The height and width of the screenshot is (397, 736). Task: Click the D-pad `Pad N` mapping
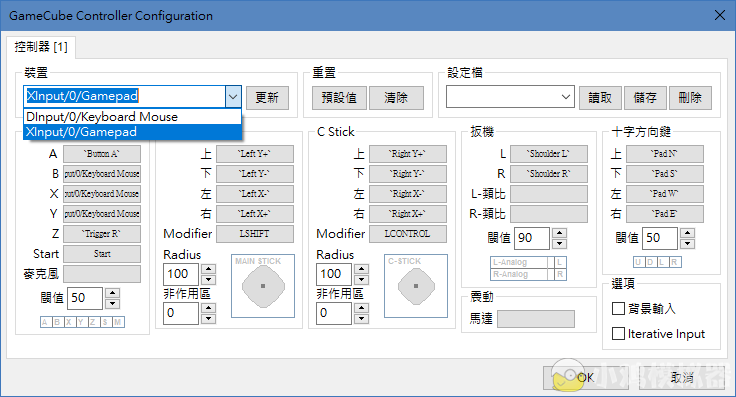pos(665,154)
